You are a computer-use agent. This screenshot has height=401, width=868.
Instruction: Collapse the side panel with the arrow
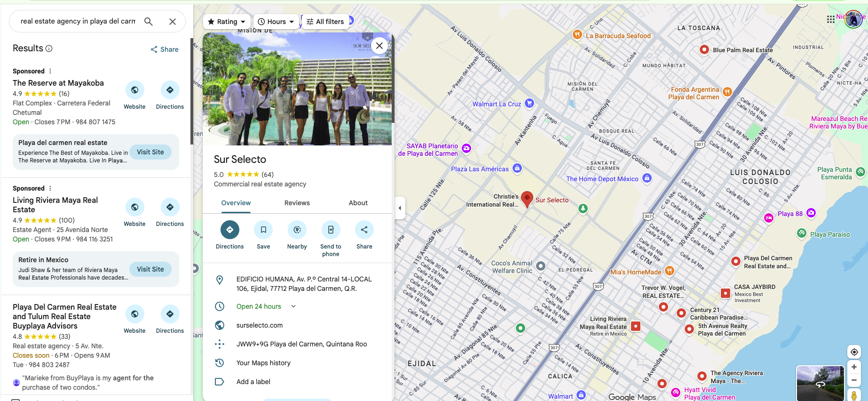pos(400,208)
